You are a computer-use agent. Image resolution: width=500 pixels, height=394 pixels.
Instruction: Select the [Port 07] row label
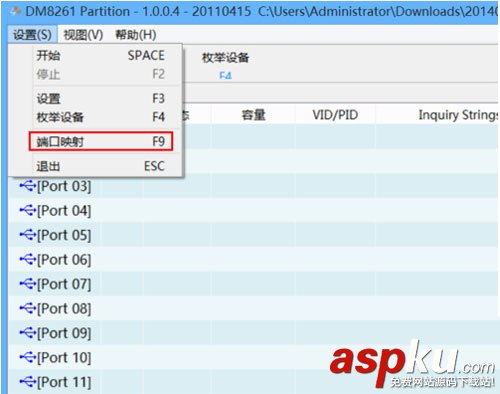(64, 284)
